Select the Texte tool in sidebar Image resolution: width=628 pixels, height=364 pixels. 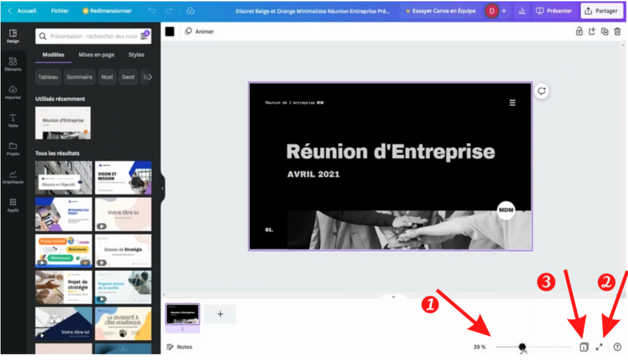(x=13, y=120)
